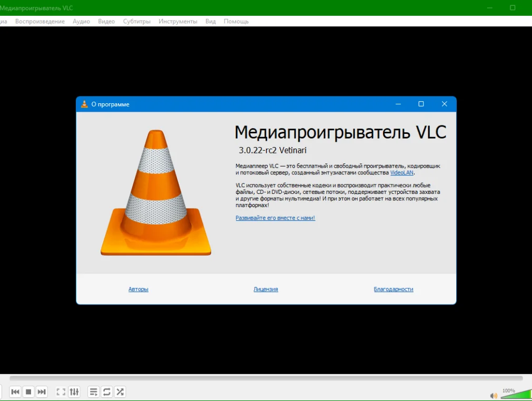Screen dimensions: 532x401
Task: Enable shuffle random playback
Action: (x=120, y=392)
